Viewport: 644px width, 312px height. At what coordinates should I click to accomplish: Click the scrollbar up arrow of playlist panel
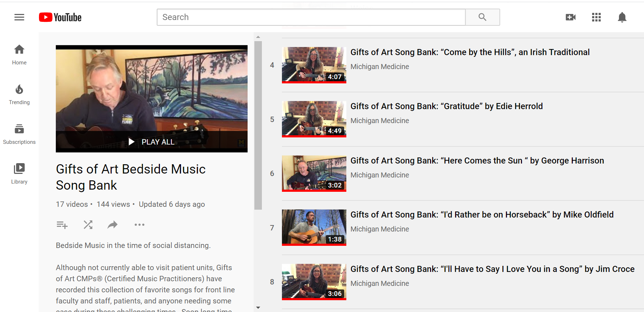pyautogui.click(x=258, y=37)
